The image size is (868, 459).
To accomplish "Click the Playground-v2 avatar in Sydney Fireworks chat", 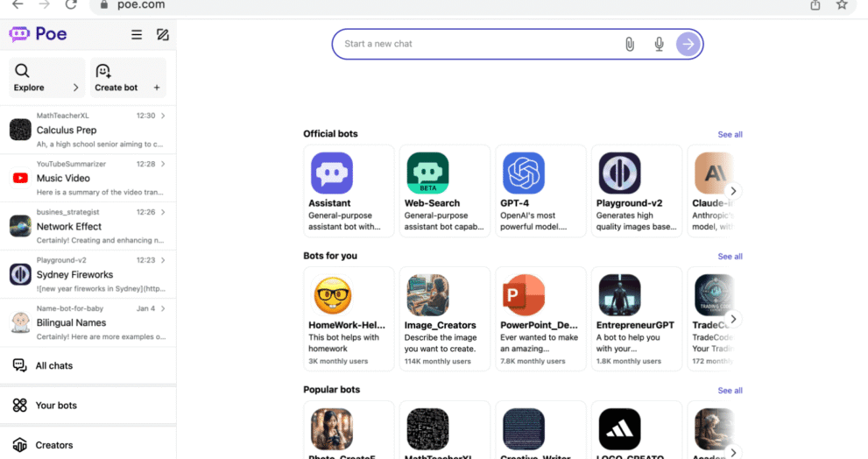I will pos(20,274).
